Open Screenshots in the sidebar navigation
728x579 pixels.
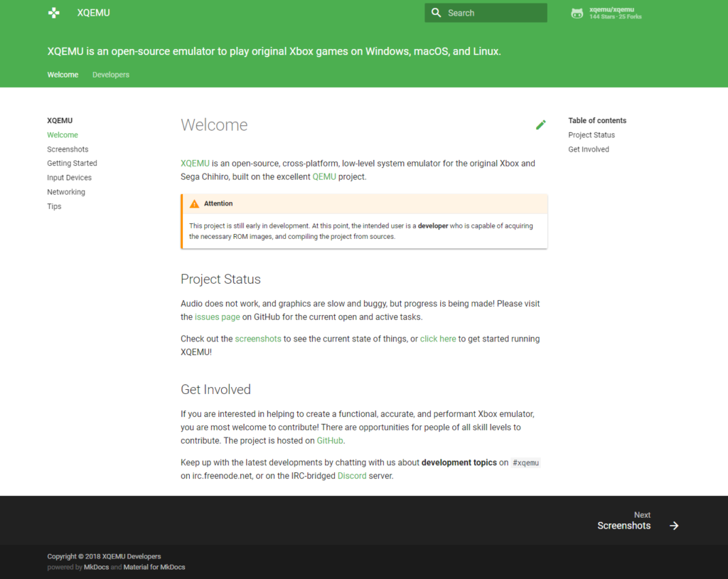tap(68, 149)
